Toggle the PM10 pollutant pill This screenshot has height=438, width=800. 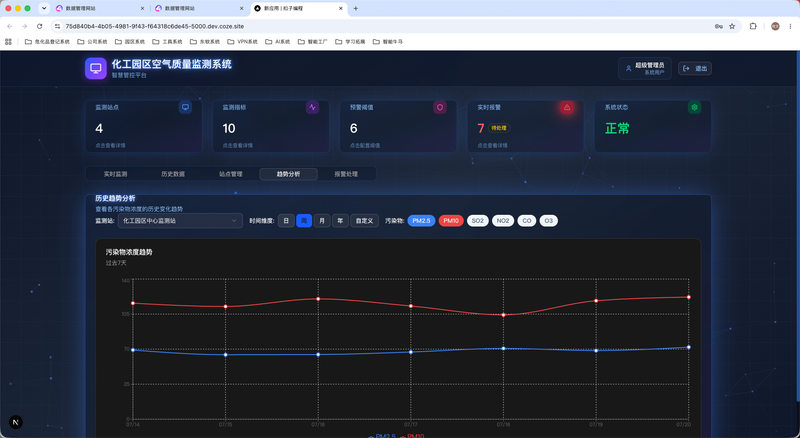pyautogui.click(x=451, y=221)
